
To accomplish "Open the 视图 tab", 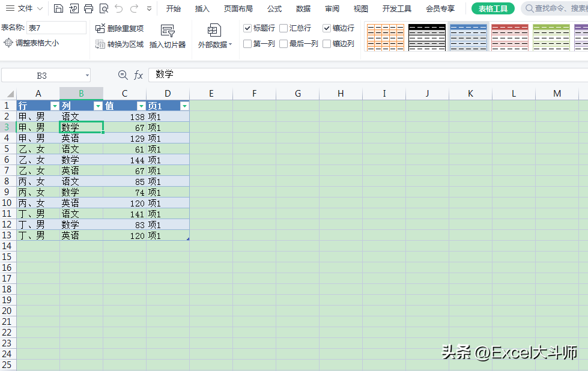I will tap(361, 8).
